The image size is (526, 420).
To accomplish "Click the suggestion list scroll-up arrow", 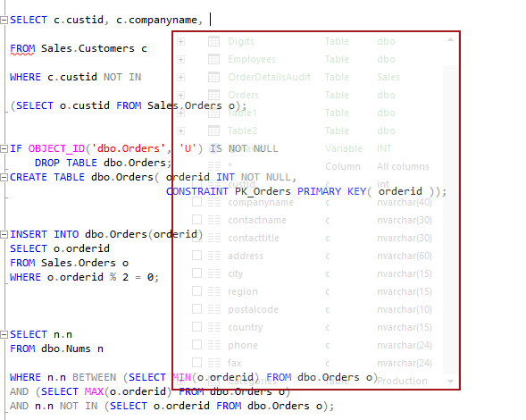I will point(450,40).
